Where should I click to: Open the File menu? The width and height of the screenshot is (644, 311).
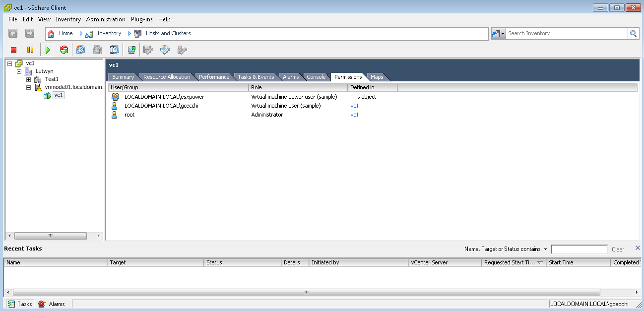[13, 19]
